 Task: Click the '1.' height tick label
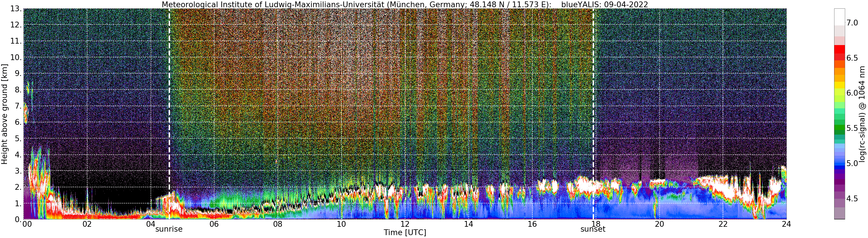pyautogui.click(x=18, y=203)
